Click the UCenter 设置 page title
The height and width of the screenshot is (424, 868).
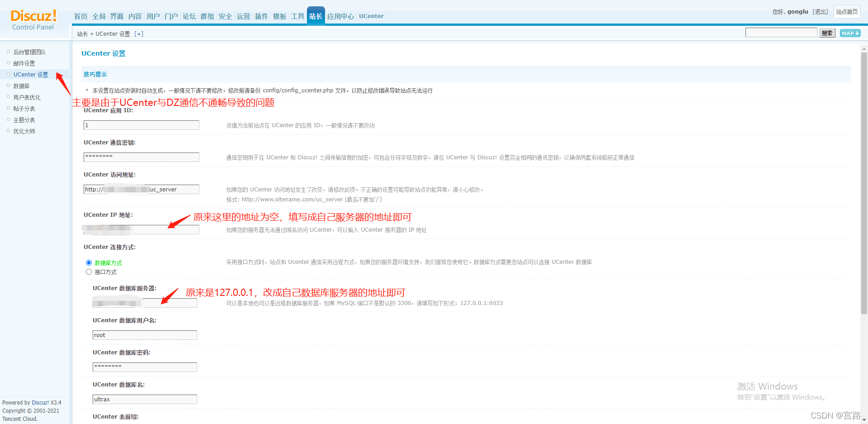(104, 53)
